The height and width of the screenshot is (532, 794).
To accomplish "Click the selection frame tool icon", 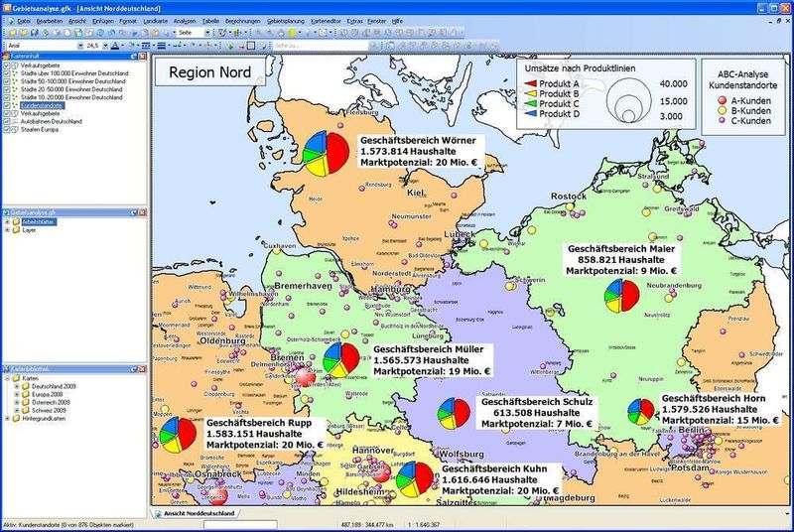I will point(323,33).
